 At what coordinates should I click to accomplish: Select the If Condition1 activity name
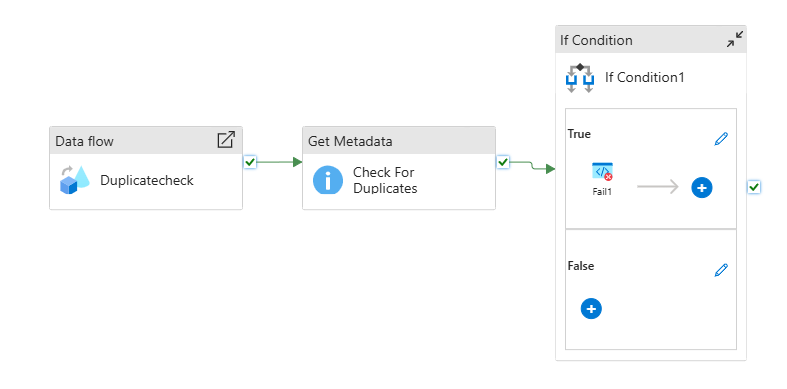point(644,77)
